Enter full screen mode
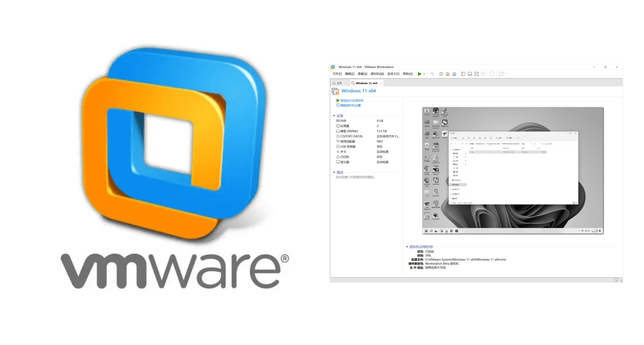The width and height of the screenshot is (644, 345). [476, 74]
